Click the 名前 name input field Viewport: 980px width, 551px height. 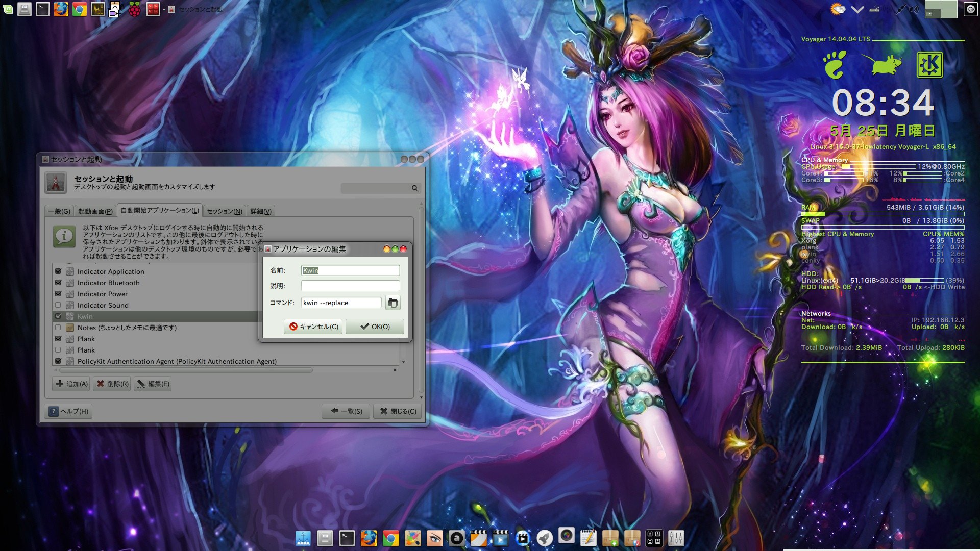[350, 270]
